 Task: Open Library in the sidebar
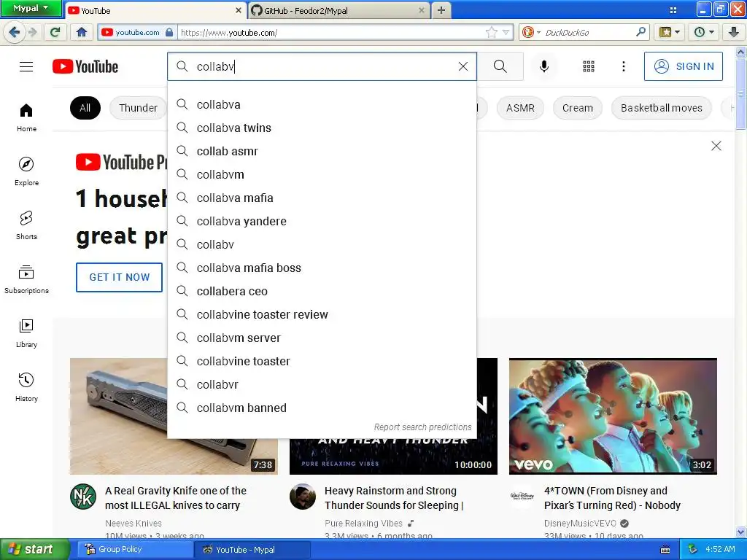(26, 333)
